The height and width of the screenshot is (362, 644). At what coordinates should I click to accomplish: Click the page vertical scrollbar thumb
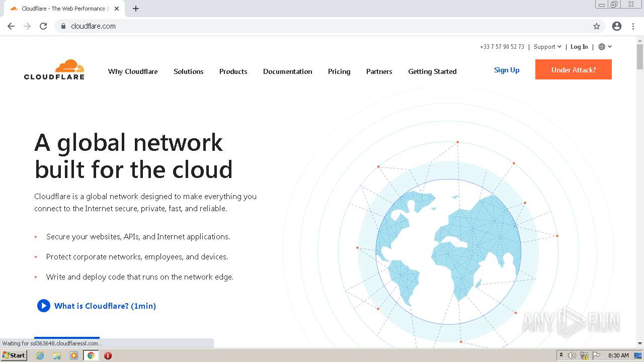(x=640, y=56)
